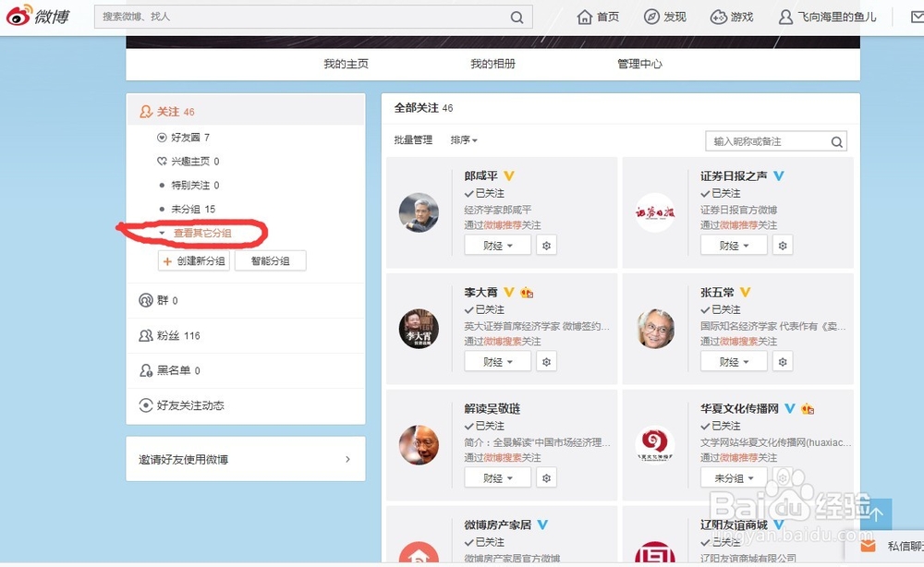Switch to 管理中心 tab
The height and width of the screenshot is (567, 924).
tap(639, 64)
